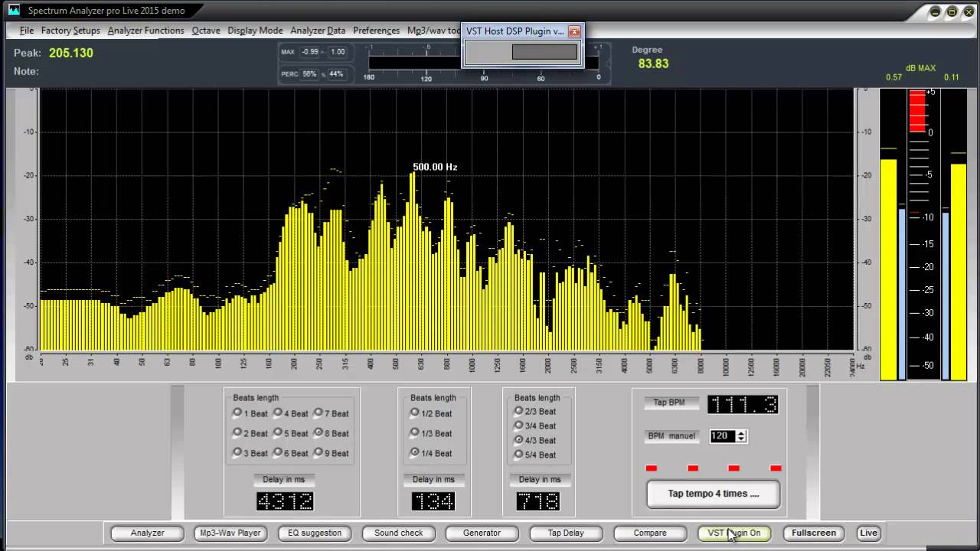Open the Mp3/wav menu
The width and height of the screenshot is (980, 551).
point(433,31)
